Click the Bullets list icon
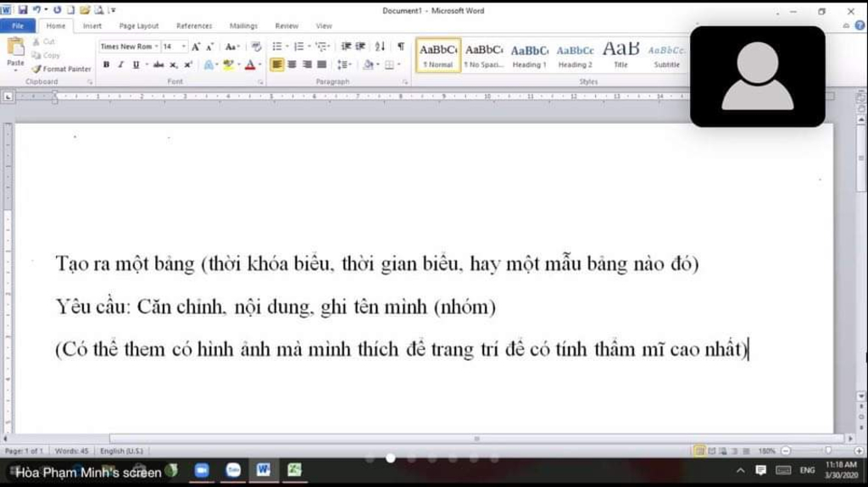Image resolution: width=868 pixels, height=487 pixels. [277, 47]
